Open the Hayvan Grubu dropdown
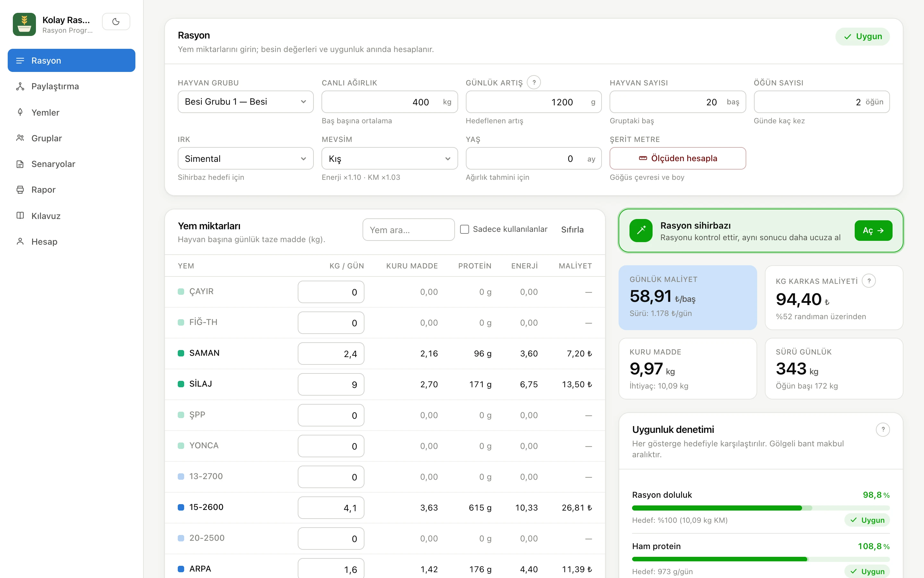 coord(245,102)
